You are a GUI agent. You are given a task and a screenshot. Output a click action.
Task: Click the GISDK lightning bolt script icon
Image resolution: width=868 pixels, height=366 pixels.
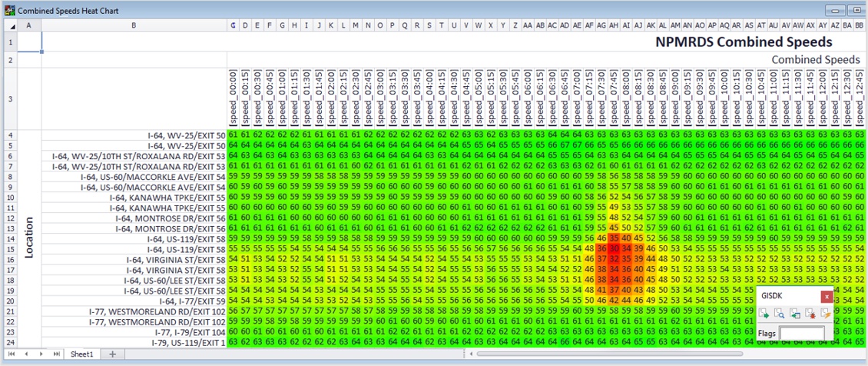pyautogui.click(x=826, y=315)
